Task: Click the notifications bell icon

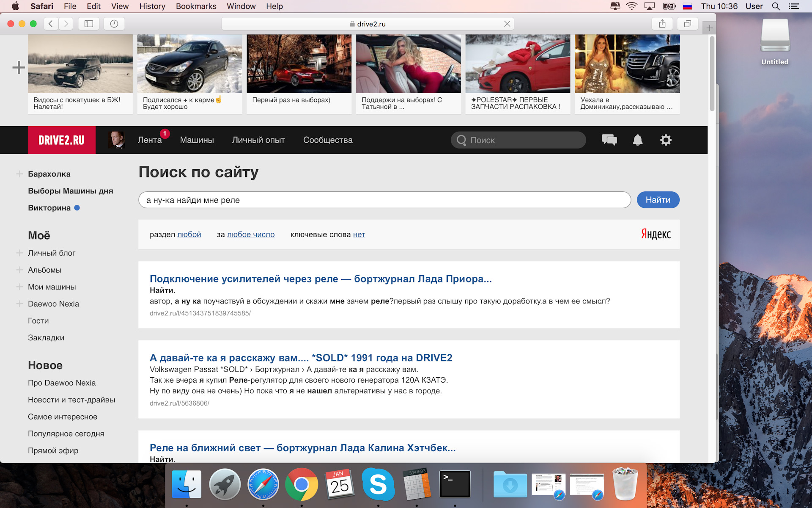Action: pyautogui.click(x=637, y=140)
